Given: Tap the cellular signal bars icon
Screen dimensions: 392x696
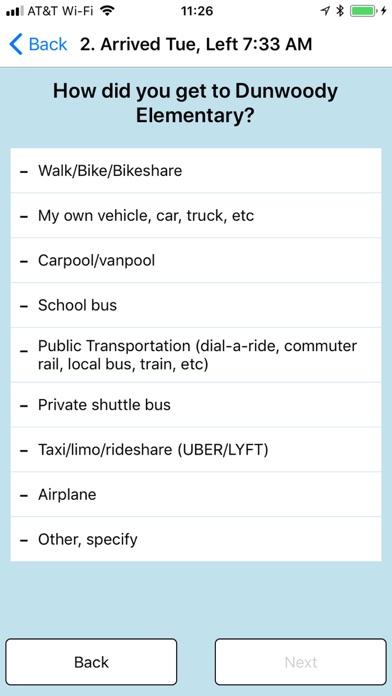Looking at the screenshot, I should (x=15, y=11).
